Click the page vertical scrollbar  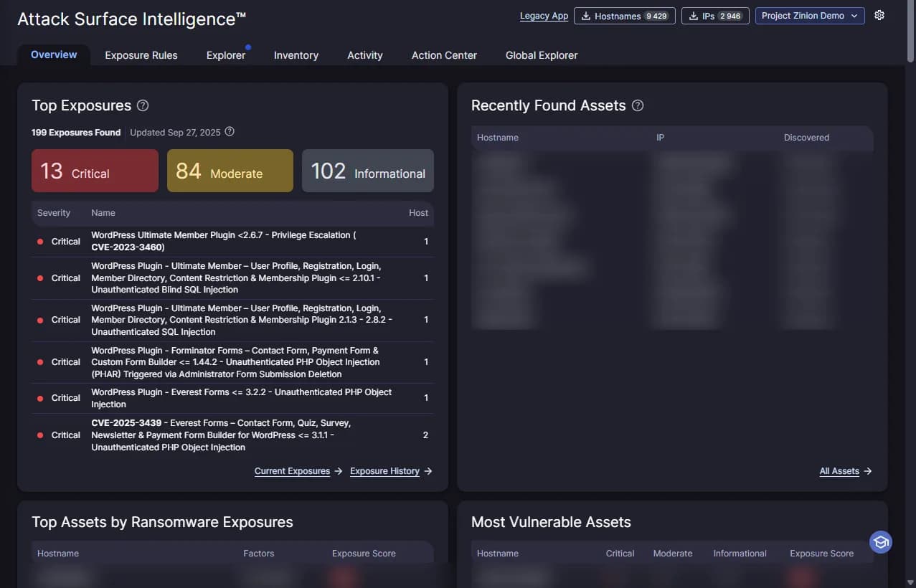click(x=911, y=294)
